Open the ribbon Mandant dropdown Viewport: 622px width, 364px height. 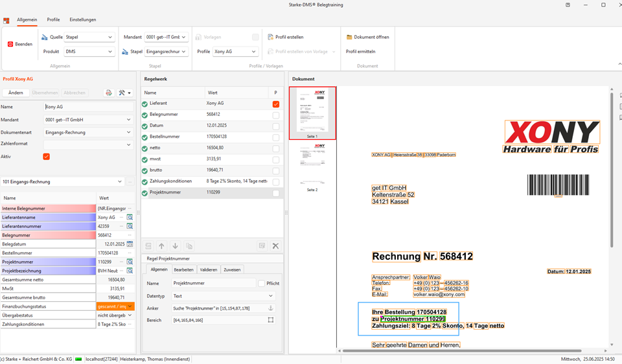coord(167,37)
